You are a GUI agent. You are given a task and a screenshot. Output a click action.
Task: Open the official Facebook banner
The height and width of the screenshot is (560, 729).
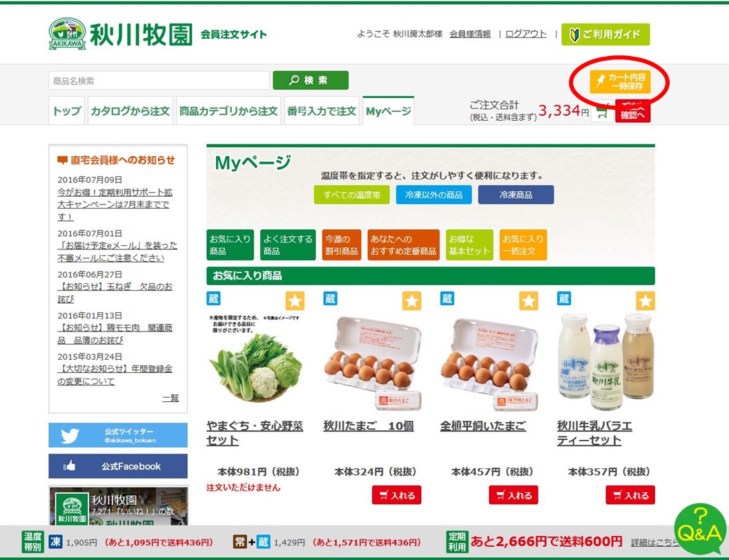pyautogui.click(x=118, y=466)
